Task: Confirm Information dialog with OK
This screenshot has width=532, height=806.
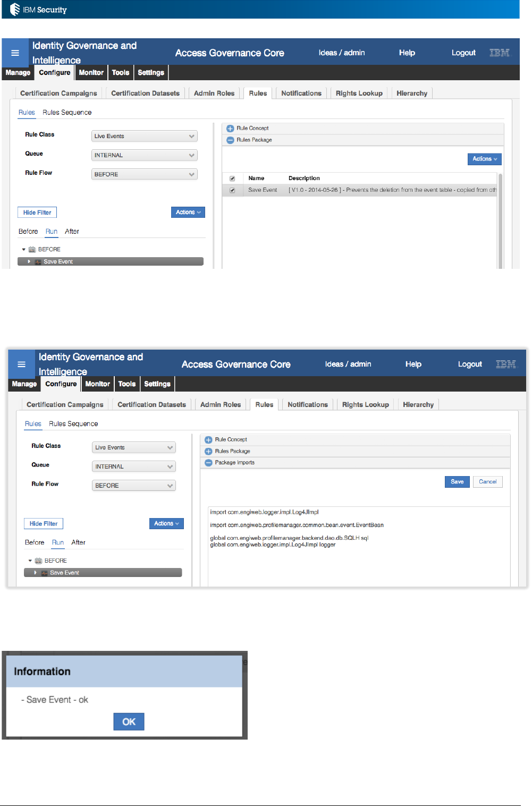Action: [129, 722]
